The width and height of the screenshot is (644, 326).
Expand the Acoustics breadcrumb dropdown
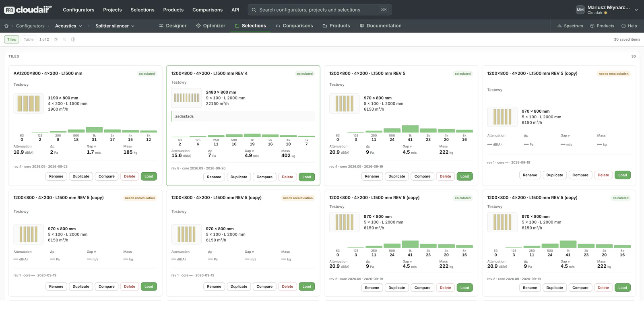tap(68, 26)
